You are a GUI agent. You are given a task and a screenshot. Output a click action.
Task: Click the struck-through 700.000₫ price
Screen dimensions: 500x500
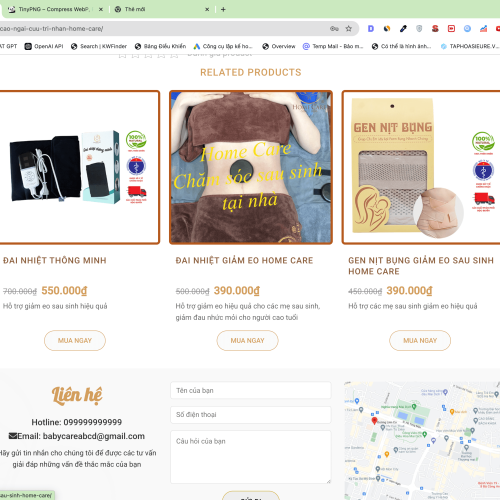20,291
